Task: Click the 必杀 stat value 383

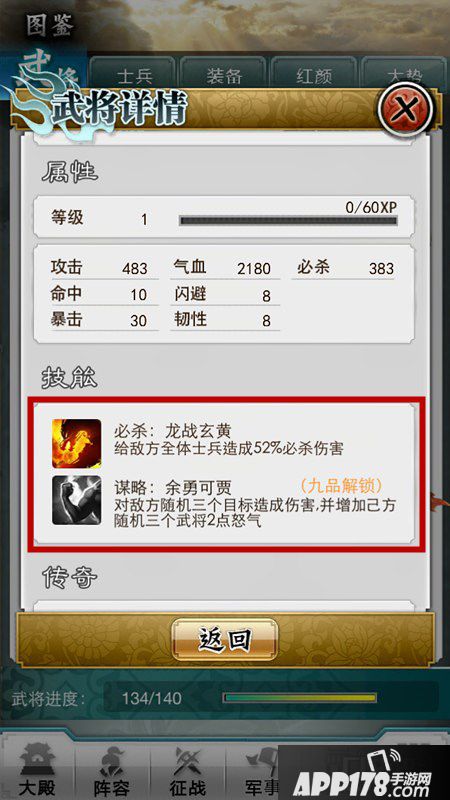Action: (x=382, y=269)
